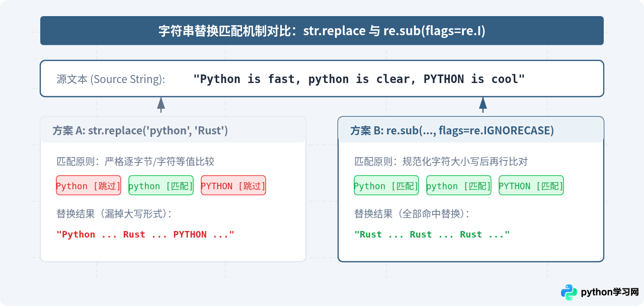The width and height of the screenshot is (644, 306).
Task: Click 替换结果（漏掉大写形式）label
Action: pos(114,213)
